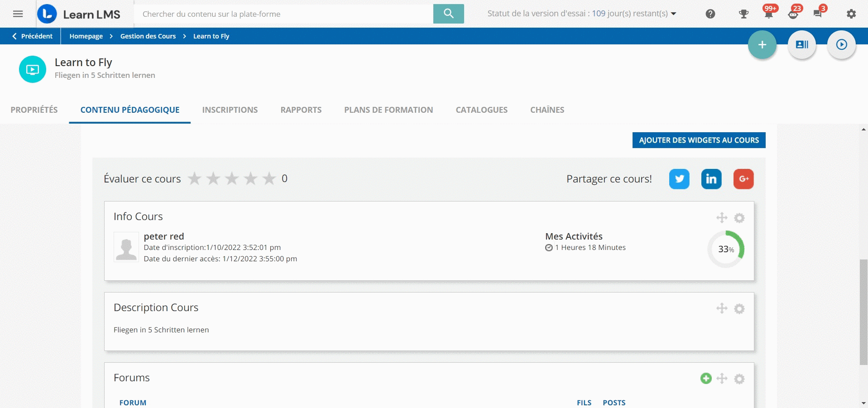This screenshot has width=868, height=408.
Task: Open the gamification trophy panel
Action: click(x=743, y=14)
